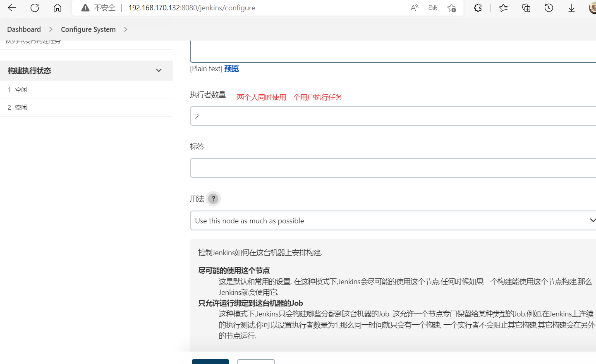Viewport: 596px width, 364px height.
Task: Click the 控制Jenkins如何在这台机器上安排构建 help sentence
Action: [x=260, y=252]
